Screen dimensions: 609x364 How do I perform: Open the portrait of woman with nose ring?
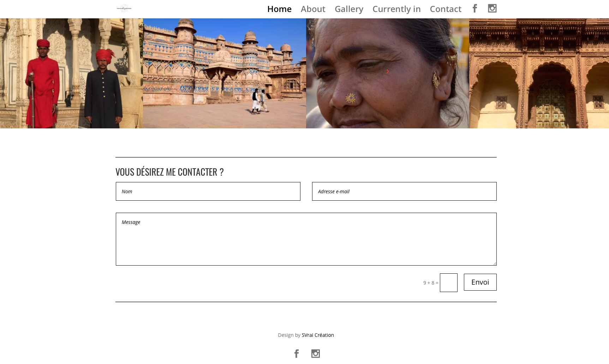pos(387,73)
